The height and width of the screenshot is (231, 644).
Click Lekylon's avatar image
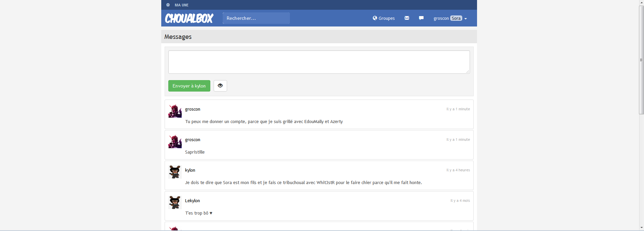click(x=175, y=203)
